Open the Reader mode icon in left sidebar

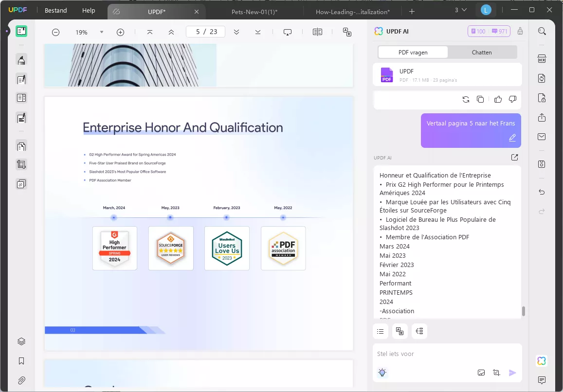tap(21, 31)
